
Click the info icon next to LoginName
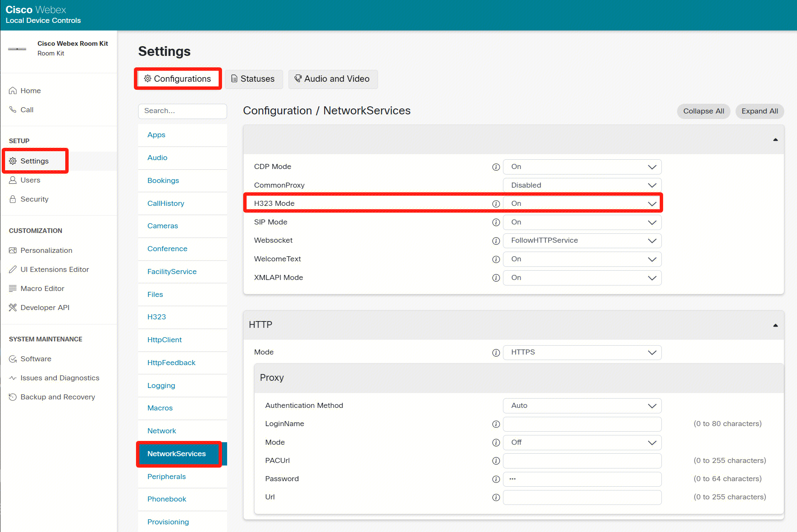tap(496, 424)
